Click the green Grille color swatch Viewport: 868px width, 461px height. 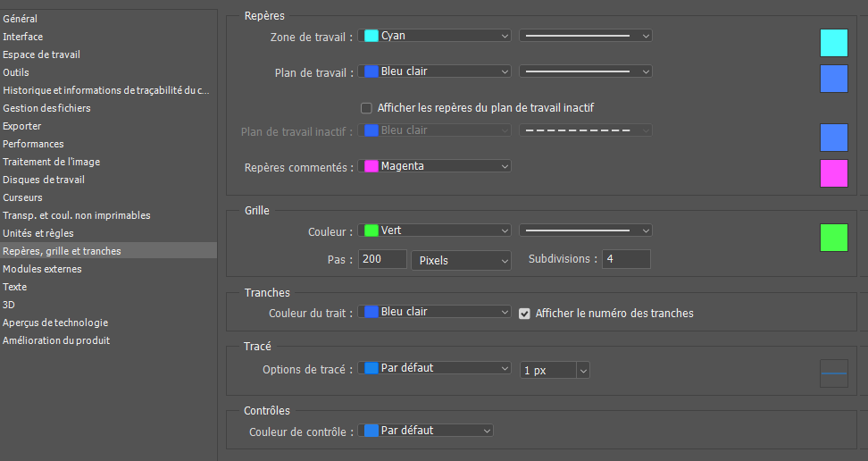pos(833,238)
